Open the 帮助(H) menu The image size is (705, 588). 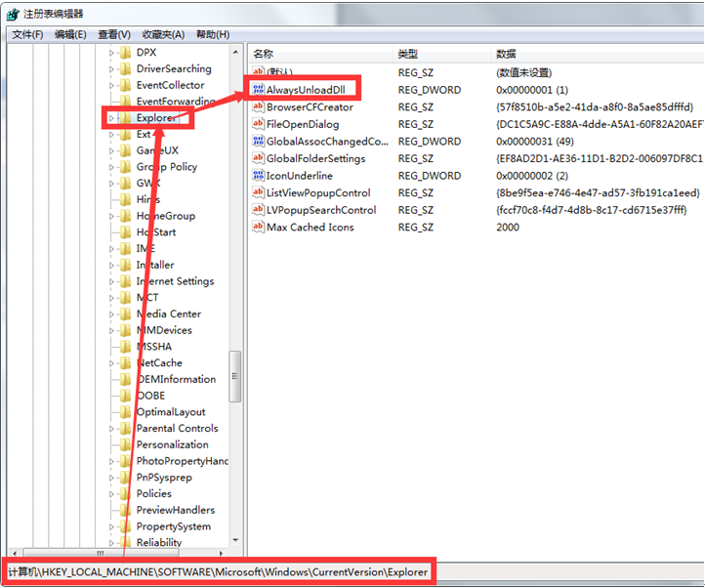pos(213,34)
